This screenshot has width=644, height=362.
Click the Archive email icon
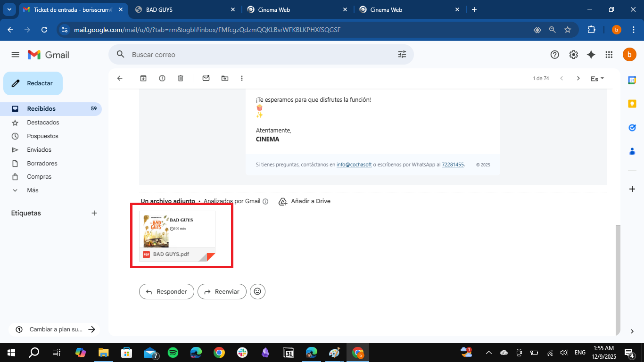pyautogui.click(x=143, y=78)
